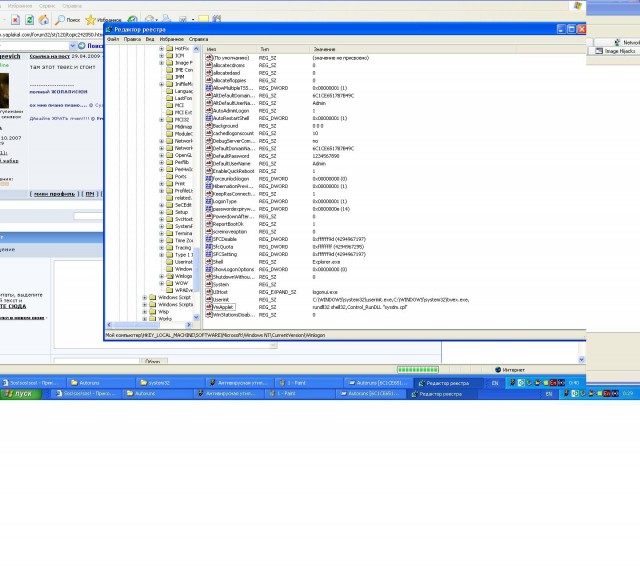Click the UIHost value icon

coord(209,292)
